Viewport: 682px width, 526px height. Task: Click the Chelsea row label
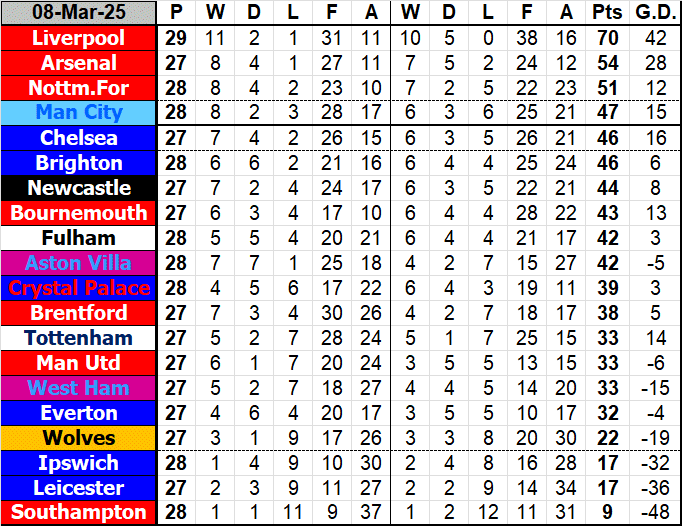[x=79, y=138]
